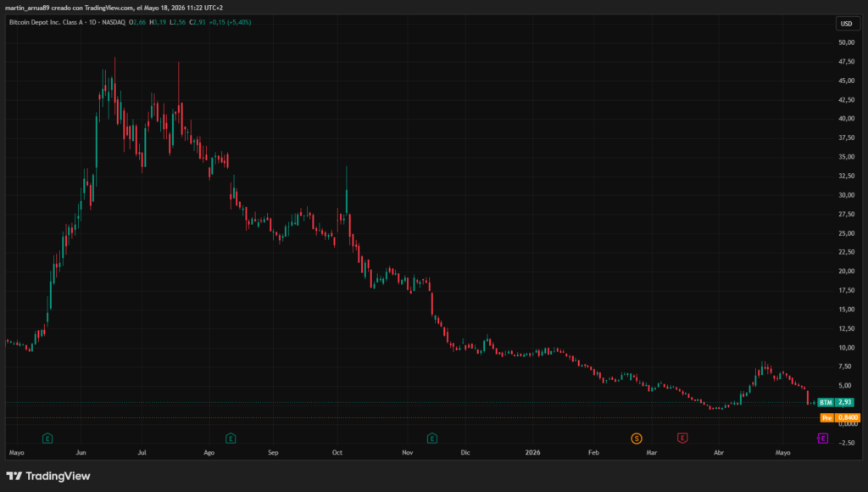Image resolution: width=868 pixels, height=492 pixels.
Task: Click the Sep label on the time axis
Action: 273,453
